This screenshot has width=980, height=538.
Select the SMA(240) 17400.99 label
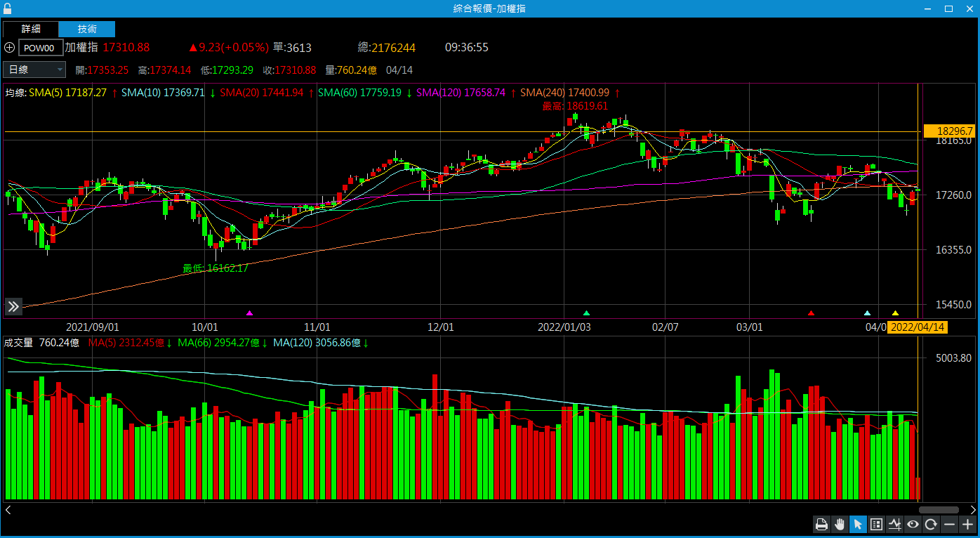(565, 93)
